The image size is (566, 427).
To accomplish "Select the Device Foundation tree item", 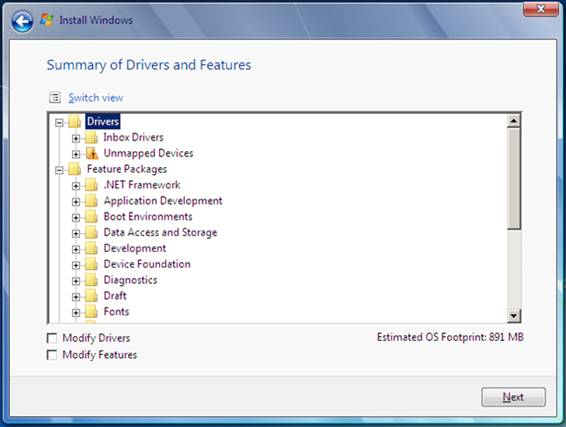I will pos(147,264).
